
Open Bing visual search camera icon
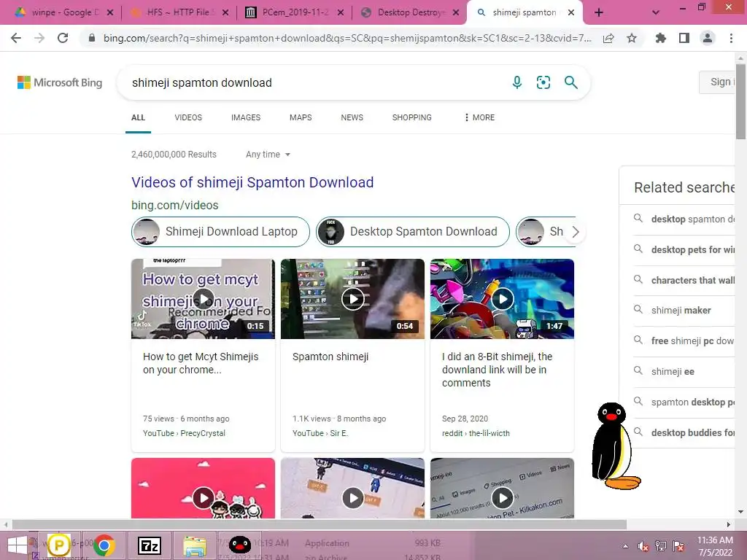[543, 82]
